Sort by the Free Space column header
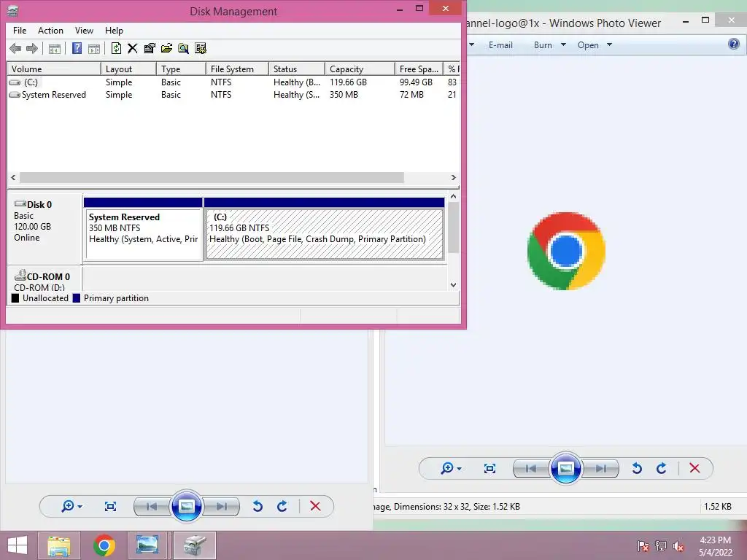Screen dimensions: 747x560 [x=419, y=69]
